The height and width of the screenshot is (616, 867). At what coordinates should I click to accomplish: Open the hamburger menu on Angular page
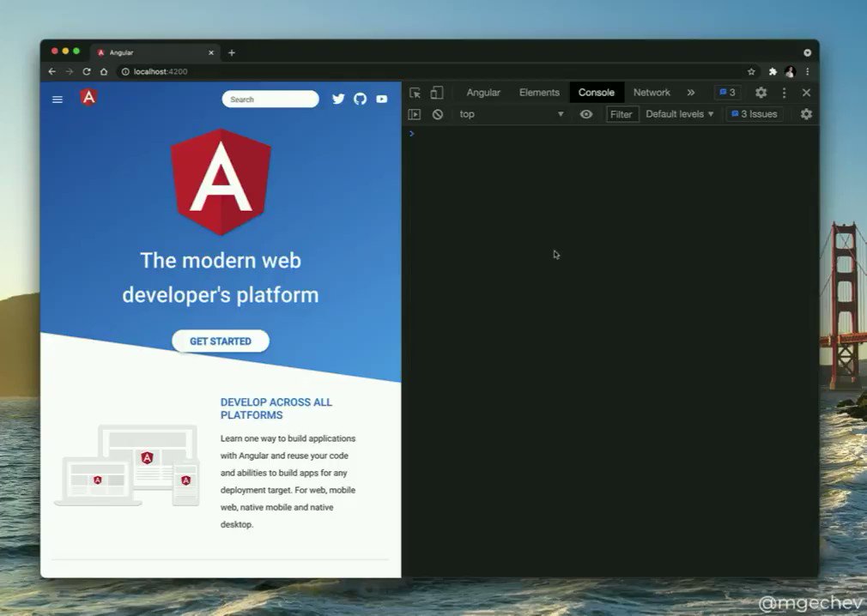[58, 100]
